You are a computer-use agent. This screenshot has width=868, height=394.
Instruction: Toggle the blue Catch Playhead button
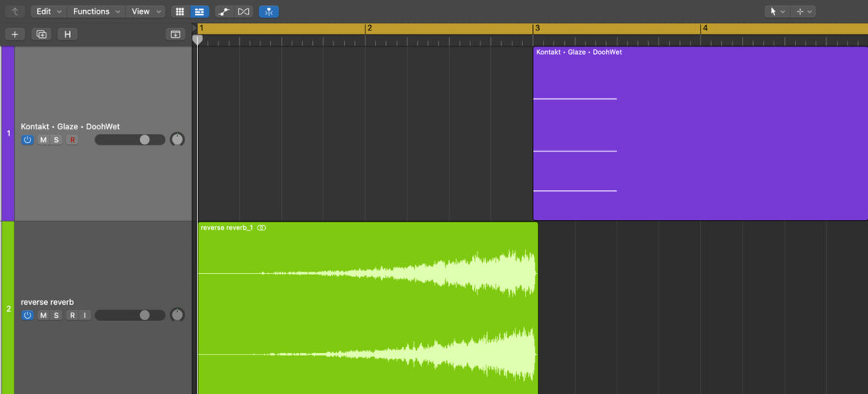[x=268, y=11]
